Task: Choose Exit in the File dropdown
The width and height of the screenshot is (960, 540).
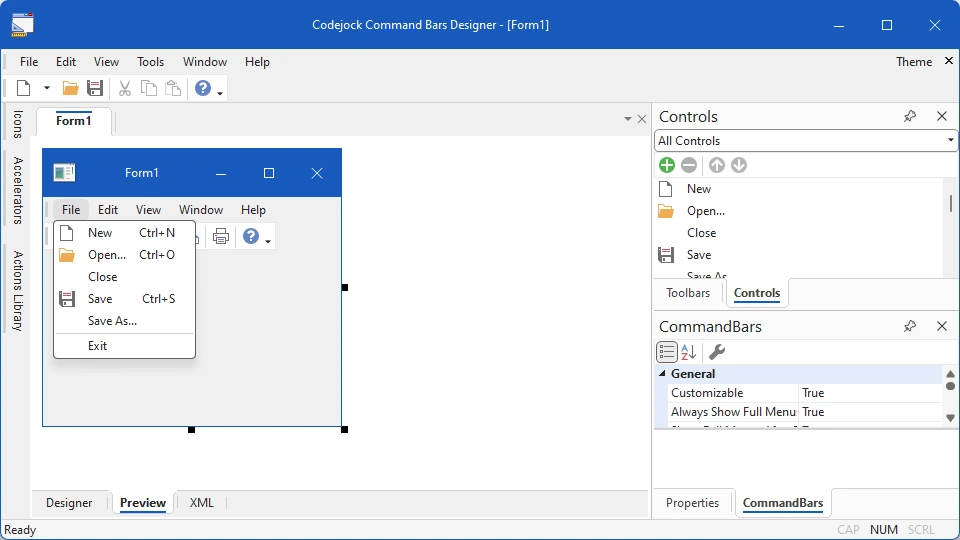Action: click(124, 345)
